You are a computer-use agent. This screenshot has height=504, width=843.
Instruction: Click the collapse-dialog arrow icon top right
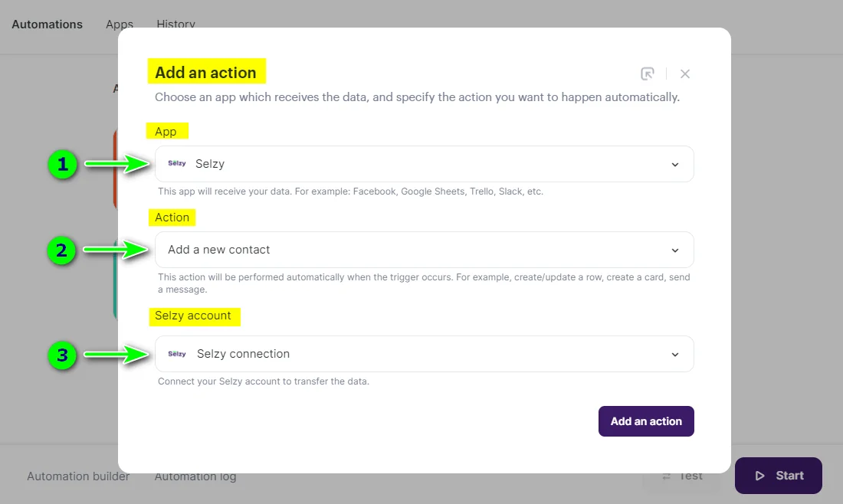648,74
